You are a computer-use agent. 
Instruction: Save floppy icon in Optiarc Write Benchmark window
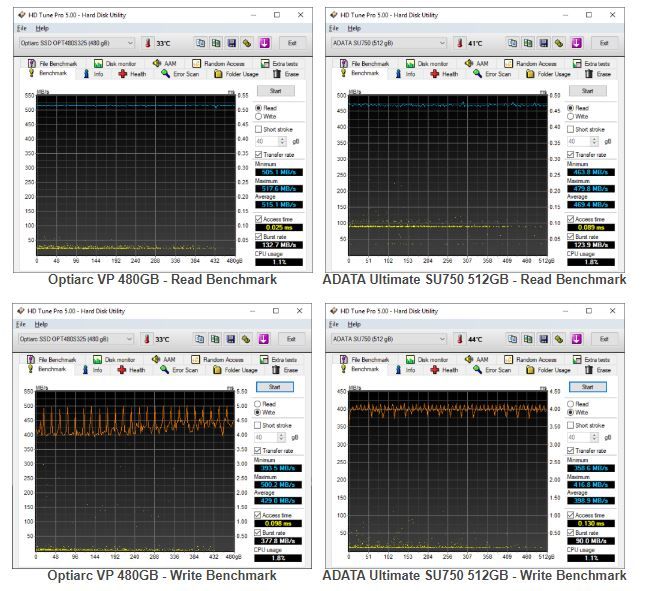coord(231,339)
